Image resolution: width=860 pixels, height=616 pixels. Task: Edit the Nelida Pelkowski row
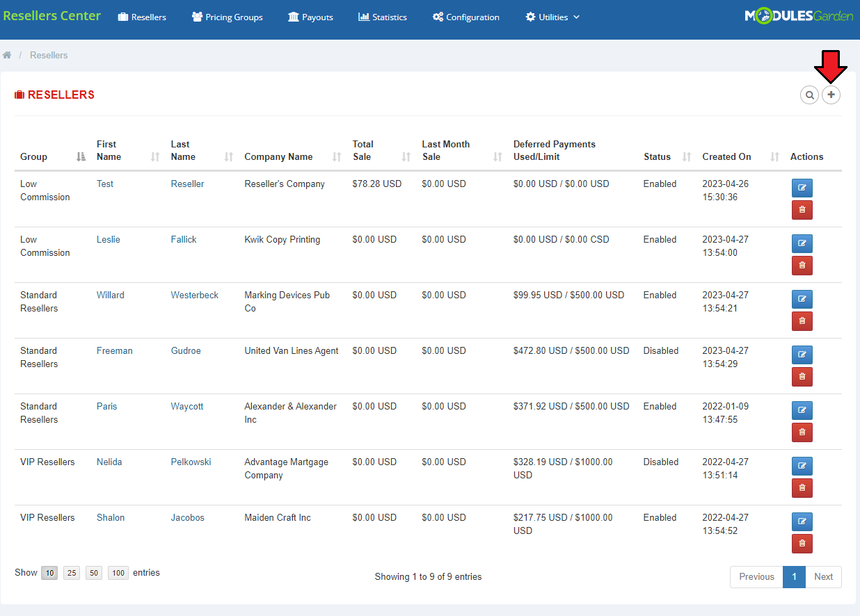click(x=802, y=467)
